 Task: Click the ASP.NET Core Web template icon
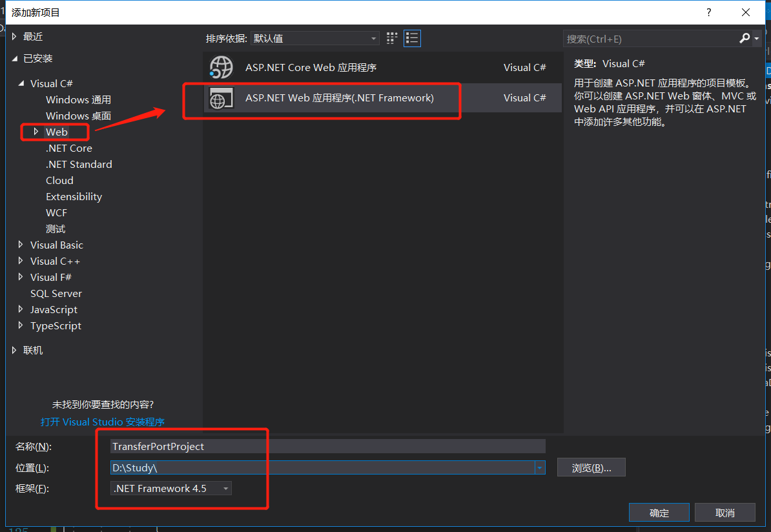coord(221,67)
